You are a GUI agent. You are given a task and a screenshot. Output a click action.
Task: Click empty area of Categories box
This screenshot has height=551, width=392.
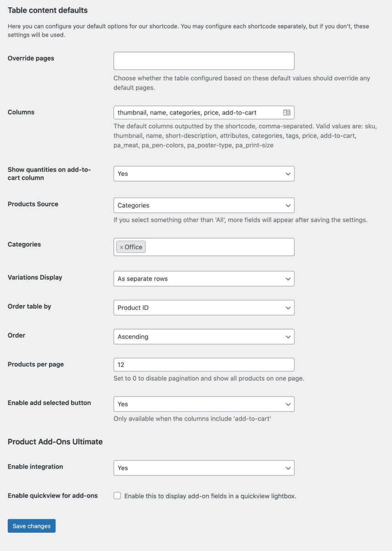pyautogui.click(x=220, y=247)
